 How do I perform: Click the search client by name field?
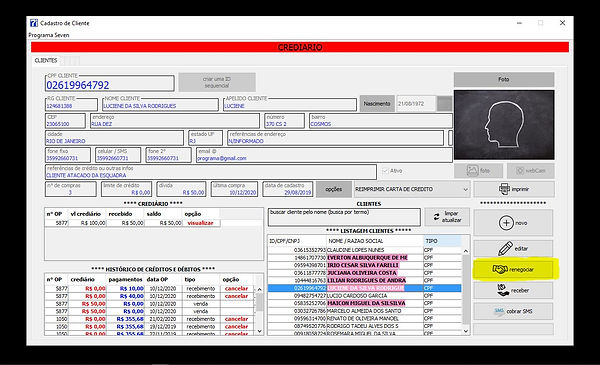tap(344, 217)
